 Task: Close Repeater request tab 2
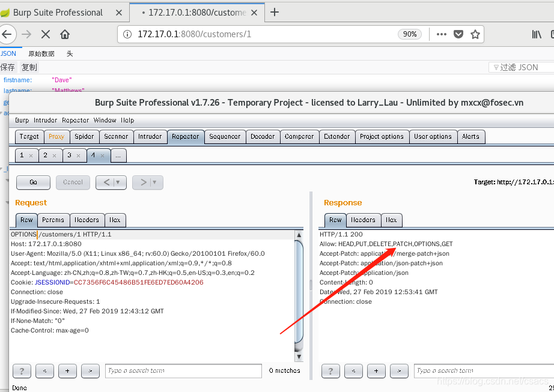pyautogui.click(x=55, y=155)
